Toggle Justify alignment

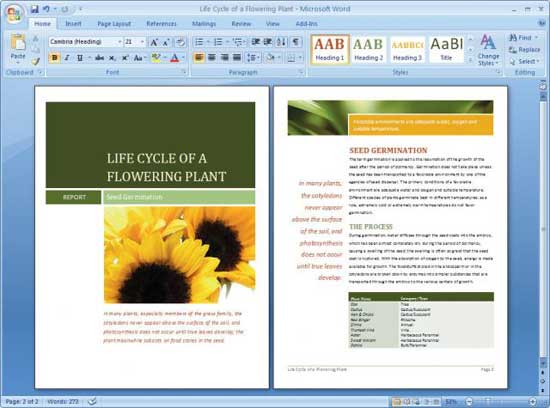pyautogui.click(x=237, y=57)
